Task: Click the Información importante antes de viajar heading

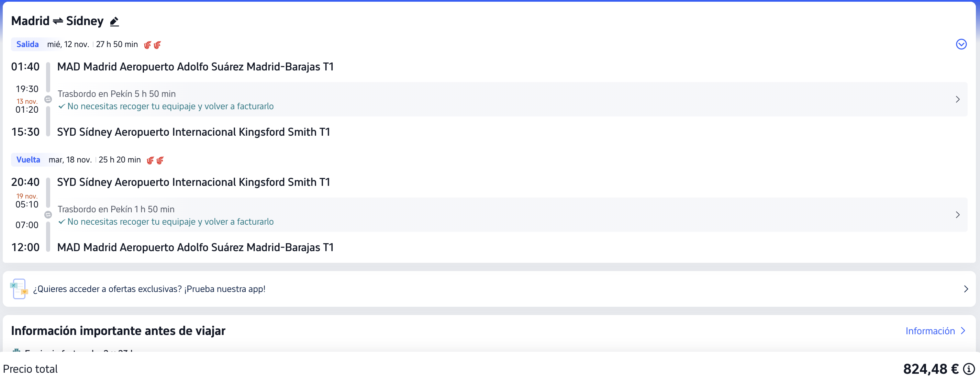Action: click(x=118, y=330)
